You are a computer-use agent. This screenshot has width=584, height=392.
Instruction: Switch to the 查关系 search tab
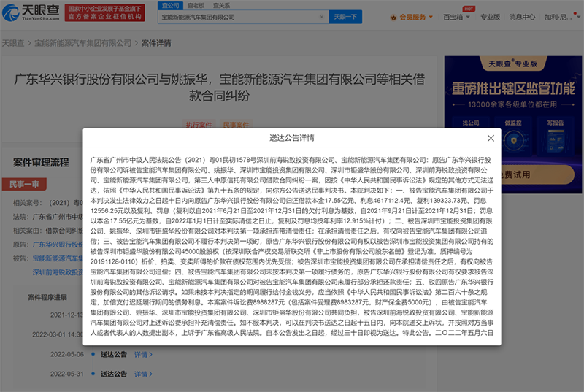pyautogui.click(x=222, y=6)
